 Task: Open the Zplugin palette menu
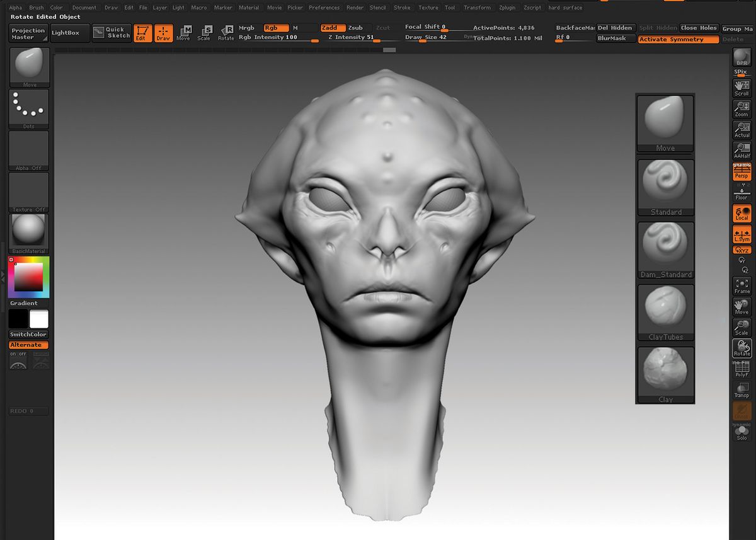pos(507,8)
